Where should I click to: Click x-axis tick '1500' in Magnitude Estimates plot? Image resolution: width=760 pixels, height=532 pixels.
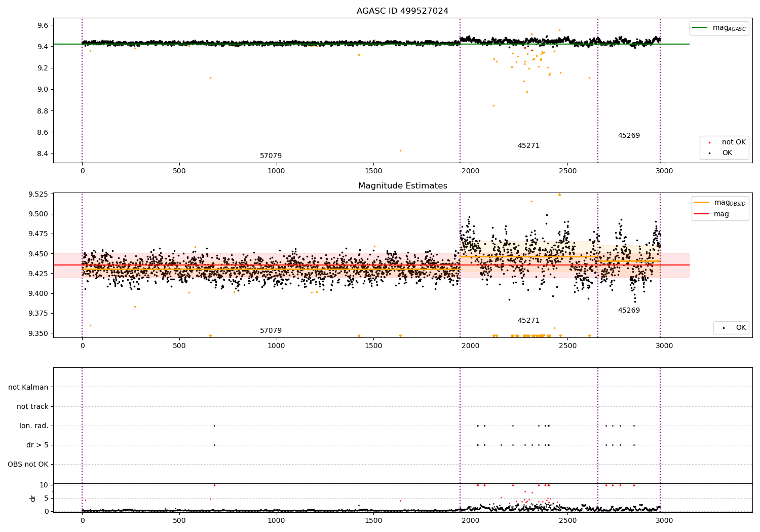tap(373, 346)
